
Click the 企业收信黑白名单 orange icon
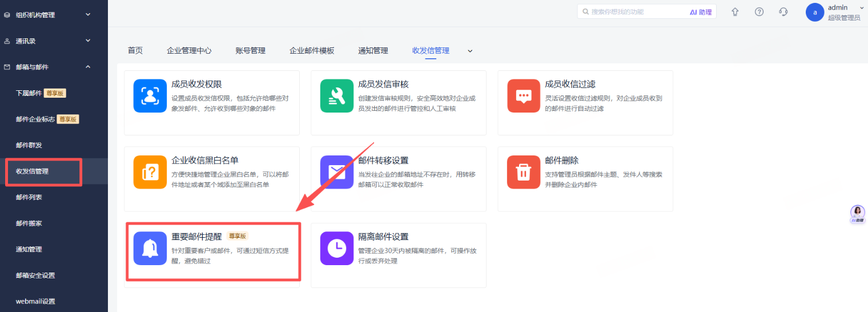[150, 172]
